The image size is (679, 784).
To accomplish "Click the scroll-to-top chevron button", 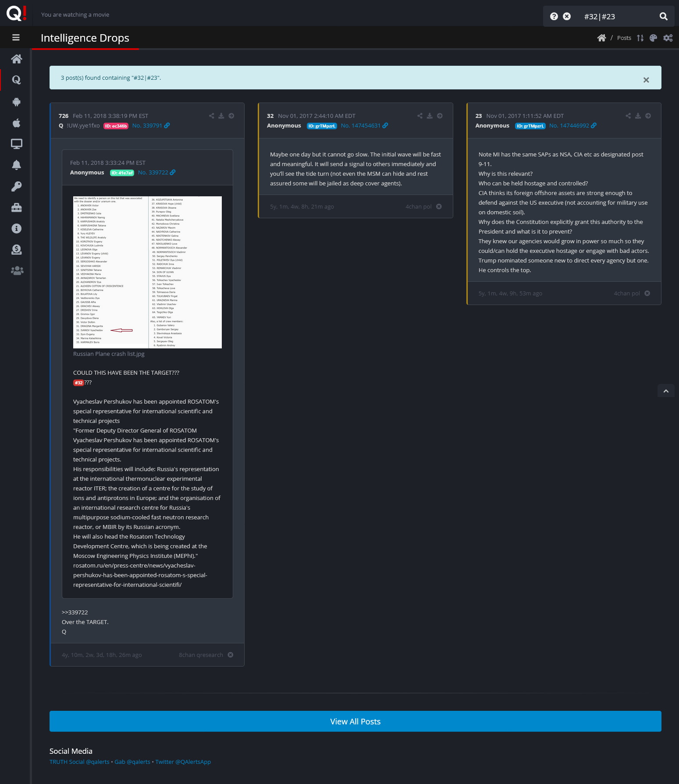I will (x=666, y=391).
